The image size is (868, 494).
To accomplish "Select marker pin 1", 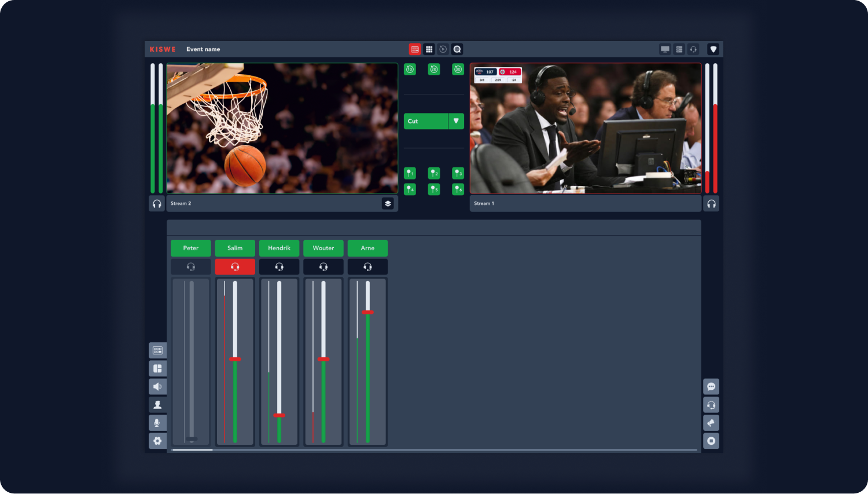I will [x=410, y=173].
